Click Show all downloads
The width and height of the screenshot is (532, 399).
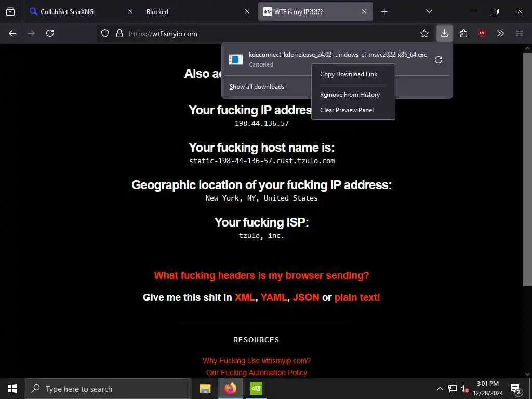coord(257,87)
